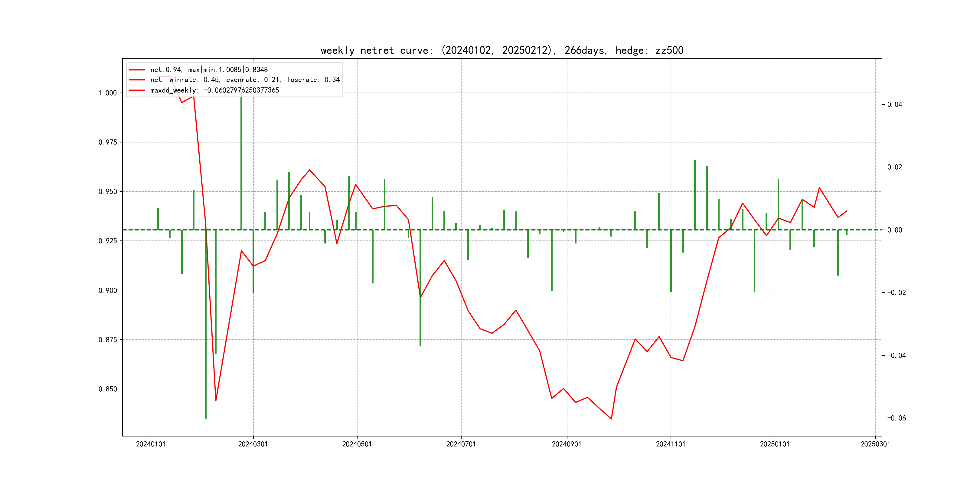Image resolution: width=980 pixels, height=490 pixels.
Task: Click the 0.900 left y-axis tick label
Action: [x=108, y=291]
